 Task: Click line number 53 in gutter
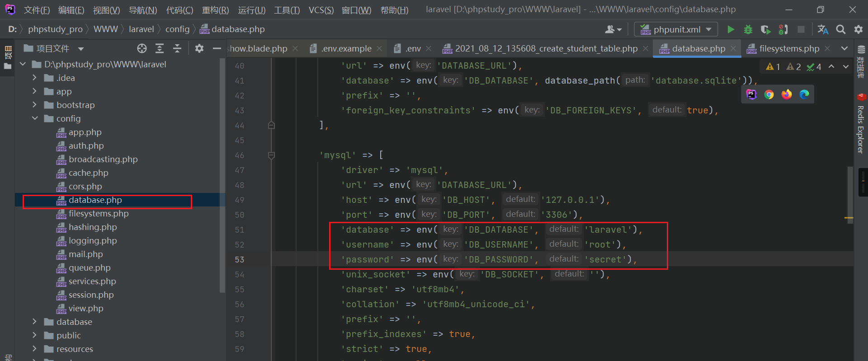[x=239, y=259]
